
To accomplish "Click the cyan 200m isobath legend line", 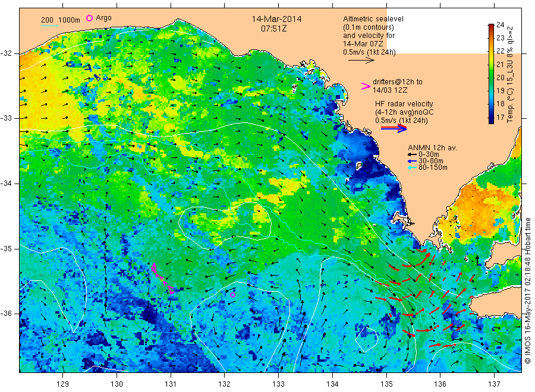I will (49, 26).
